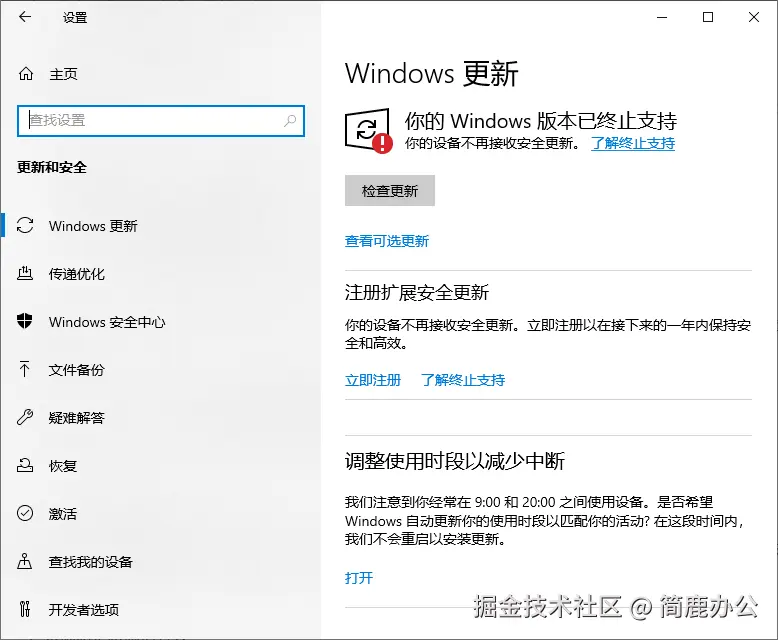This screenshot has height=640, width=778.
Task: Click the 激活 checkmark circle icon
Action: point(25,513)
